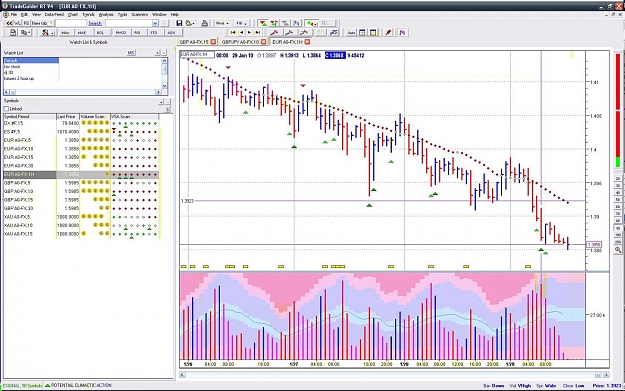Click the second triangle indicator toolbar icon

click(274, 24)
